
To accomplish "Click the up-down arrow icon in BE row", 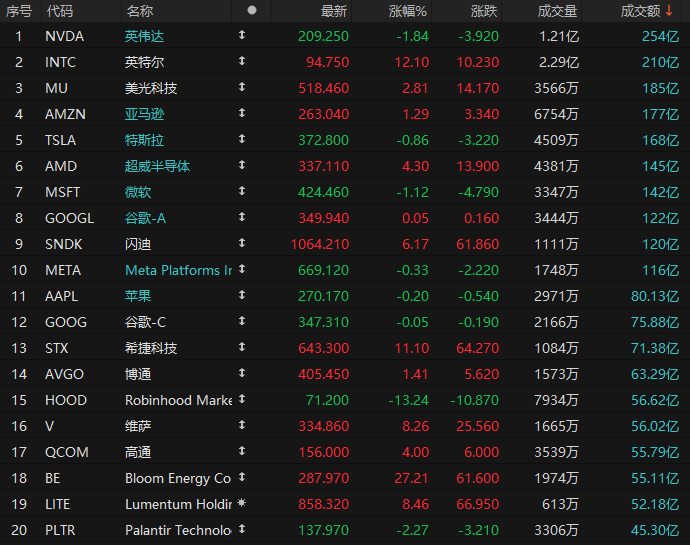I will click(242, 476).
